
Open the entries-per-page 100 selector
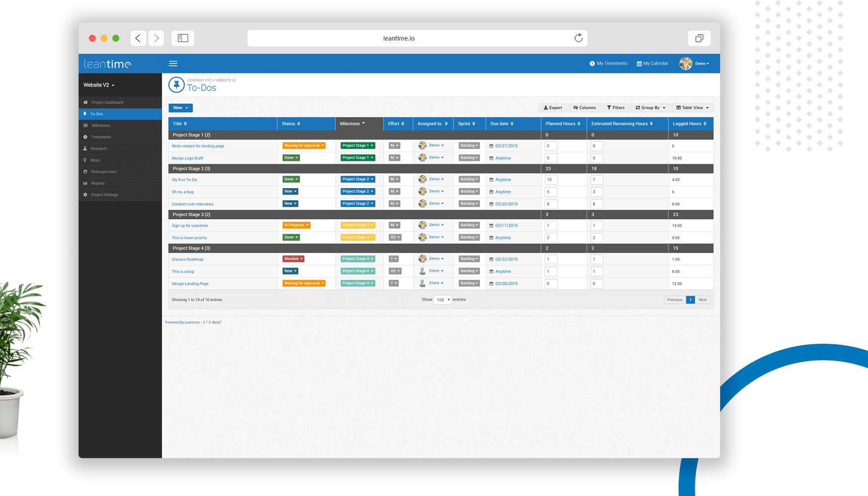pos(442,300)
